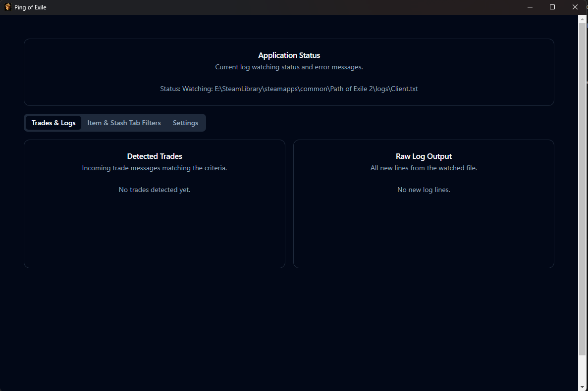Click the Ping of Exile title bar text
Screen dimensions: 588x391
coord(30,7)
